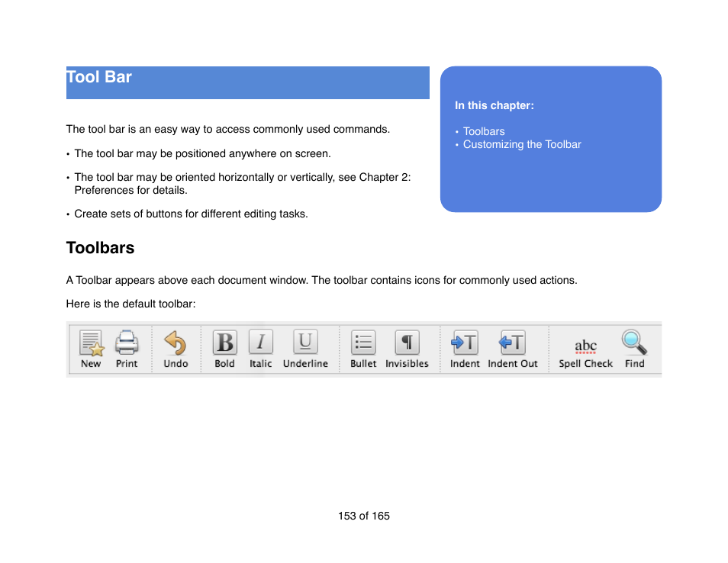Click the New document toolbar icon

click(91, 343)
